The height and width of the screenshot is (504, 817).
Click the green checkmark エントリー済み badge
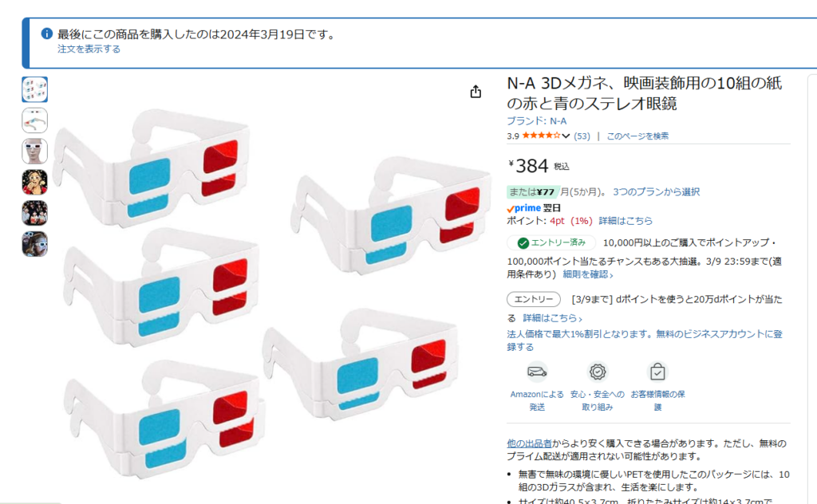tap(551, 242)
